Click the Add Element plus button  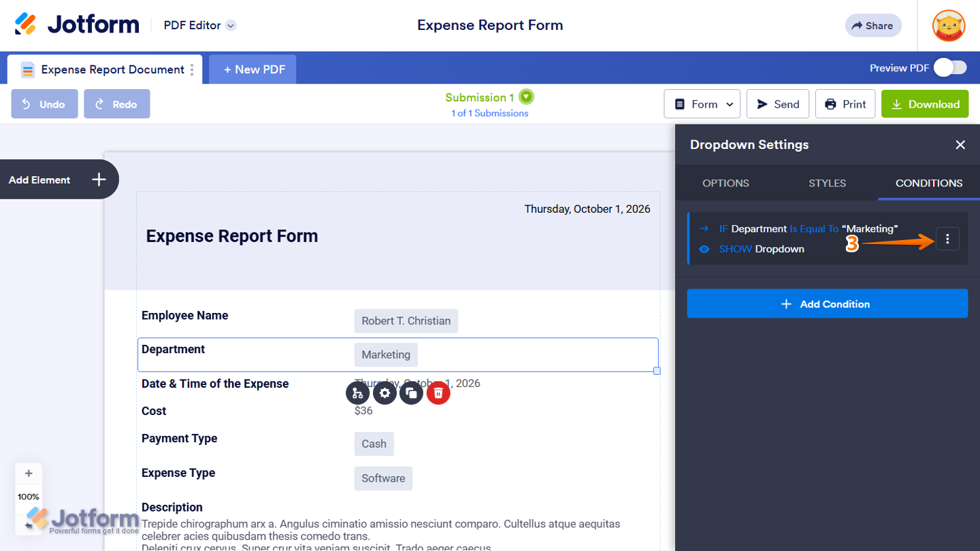[99, 180]
